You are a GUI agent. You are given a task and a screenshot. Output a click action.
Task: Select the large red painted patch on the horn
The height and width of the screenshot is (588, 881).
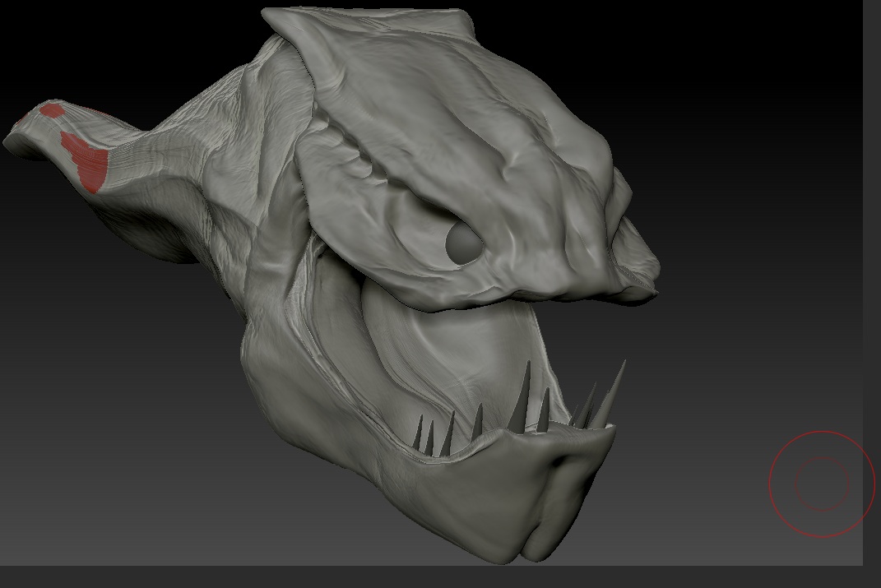coord(84,162)
